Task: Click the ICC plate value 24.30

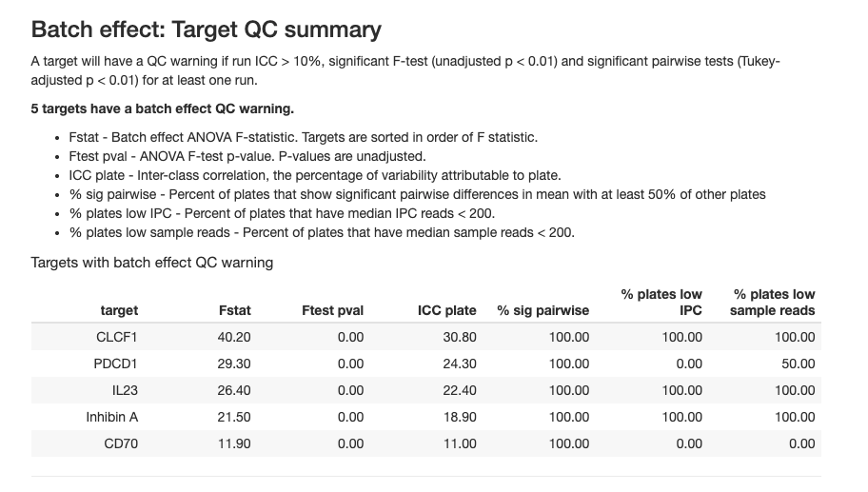Action: pos(461,364)
